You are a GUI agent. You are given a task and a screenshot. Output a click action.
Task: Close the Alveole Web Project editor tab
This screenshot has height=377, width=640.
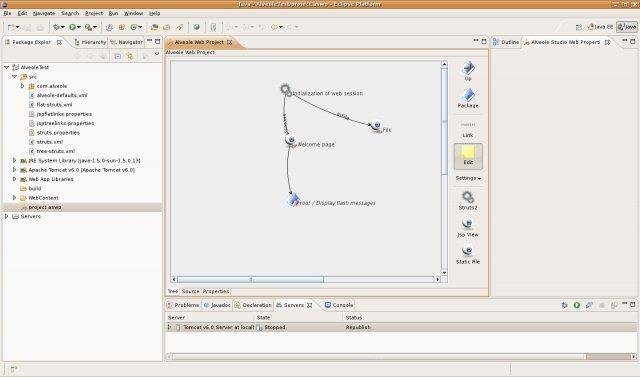point(229,42)
